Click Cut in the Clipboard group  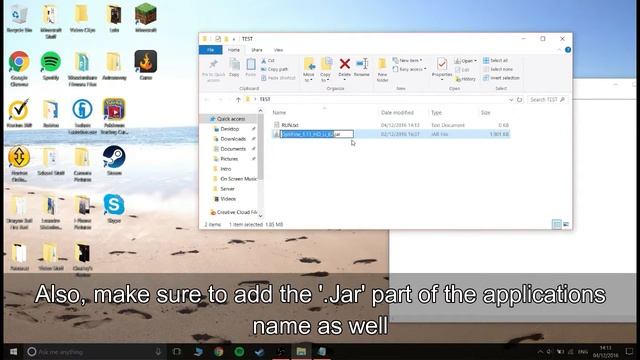coord(268,60)
